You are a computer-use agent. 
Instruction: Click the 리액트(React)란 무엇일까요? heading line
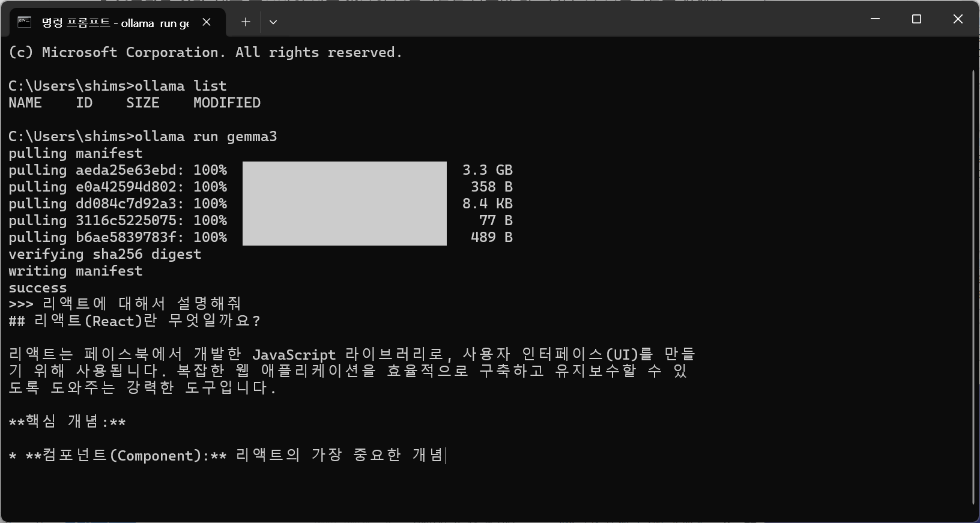(x=135, y=321)
